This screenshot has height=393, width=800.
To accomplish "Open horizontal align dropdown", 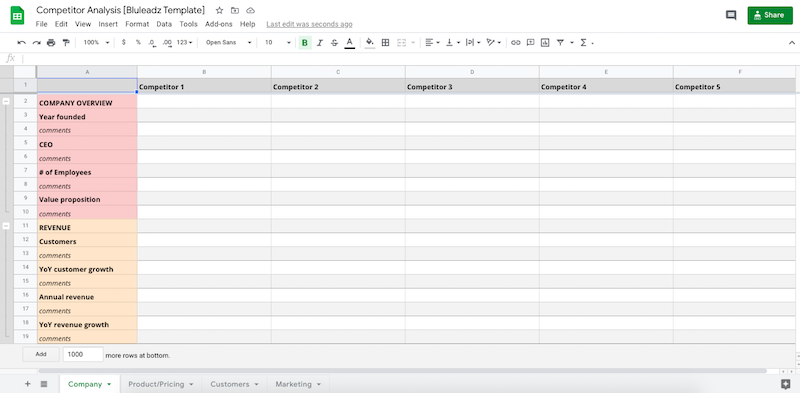I will pyautogui.click(x=432, y=43).
